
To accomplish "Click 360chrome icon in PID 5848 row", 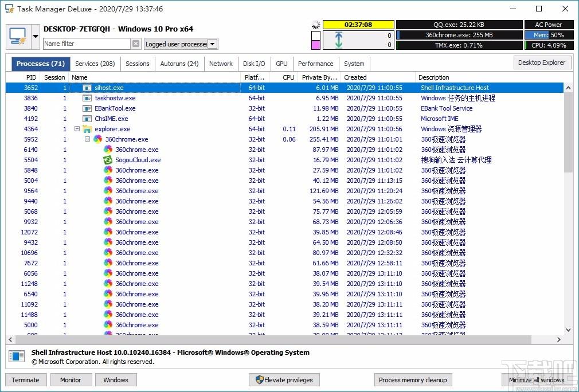I will 108,170.
